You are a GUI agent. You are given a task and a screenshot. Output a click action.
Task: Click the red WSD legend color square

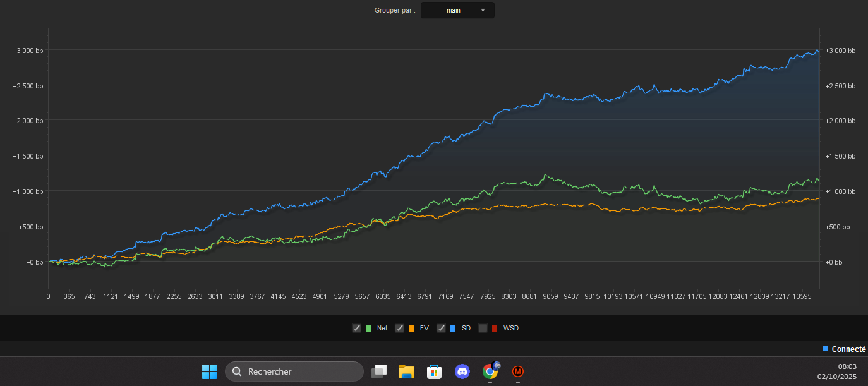(x=495, y=328)
